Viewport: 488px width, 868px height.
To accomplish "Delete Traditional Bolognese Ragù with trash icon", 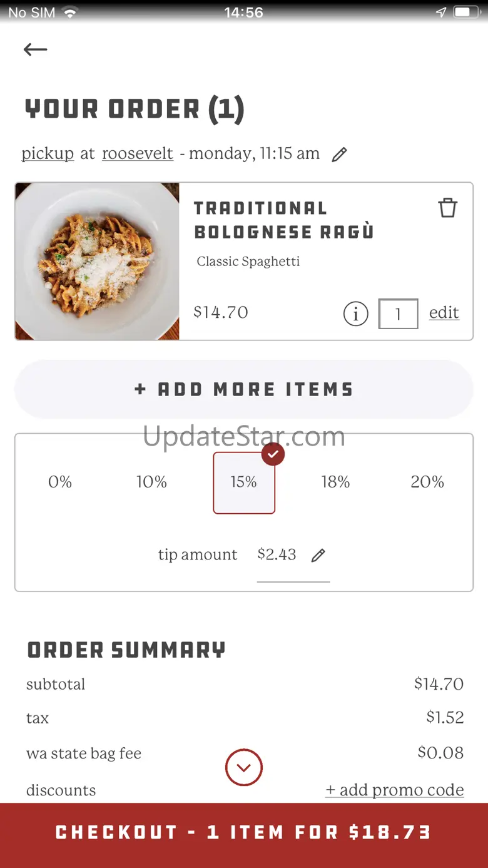I will (447, 208).
